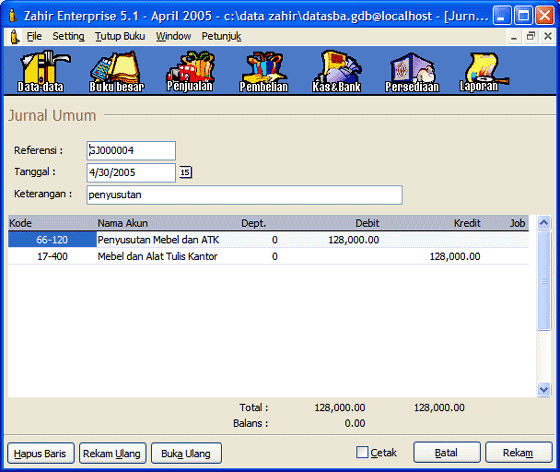Open the Persediaan module icon
560x472 pixels.
pos(412,71)
